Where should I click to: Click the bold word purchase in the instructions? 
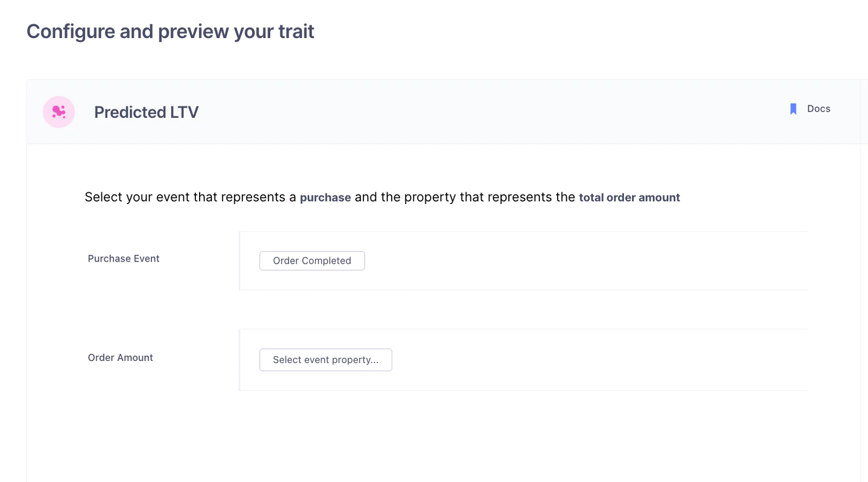pos(325,198)
